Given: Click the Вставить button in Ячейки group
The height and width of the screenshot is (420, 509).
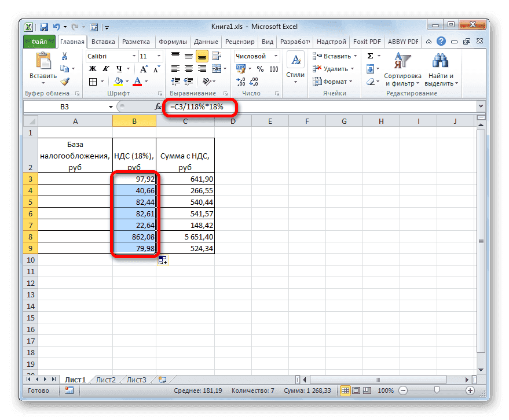Looking at the screenshot, I should [x=335, y=56].
